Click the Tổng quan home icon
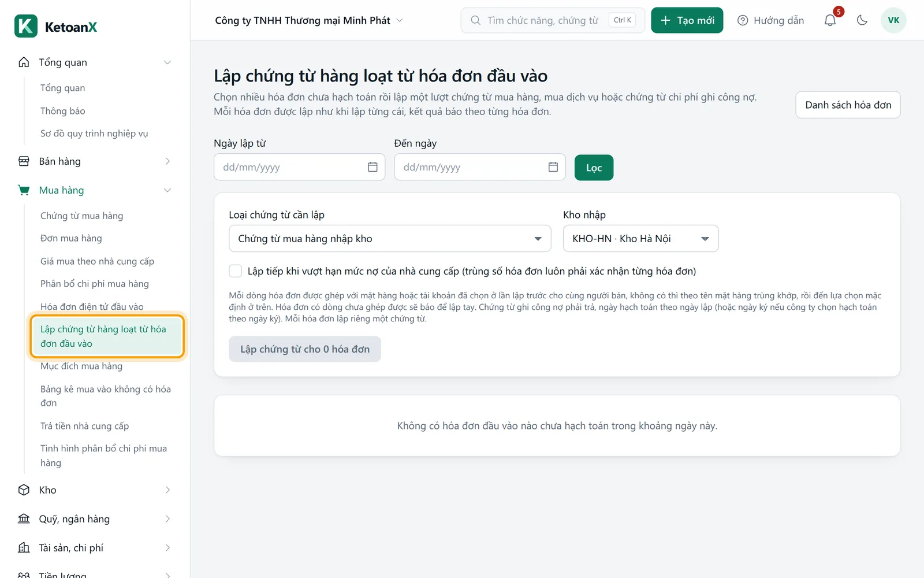Viewport: 924px width, 578px height. tap(24, 62)
